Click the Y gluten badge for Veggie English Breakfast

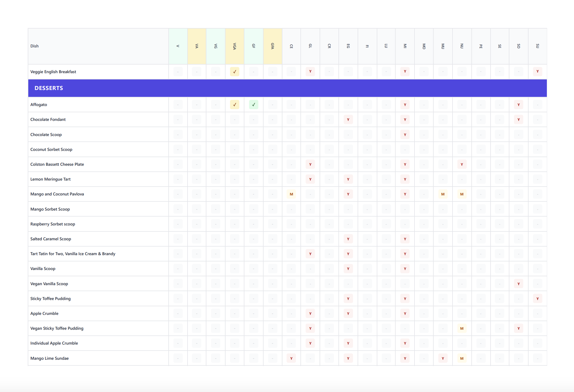tap(310, 72)
